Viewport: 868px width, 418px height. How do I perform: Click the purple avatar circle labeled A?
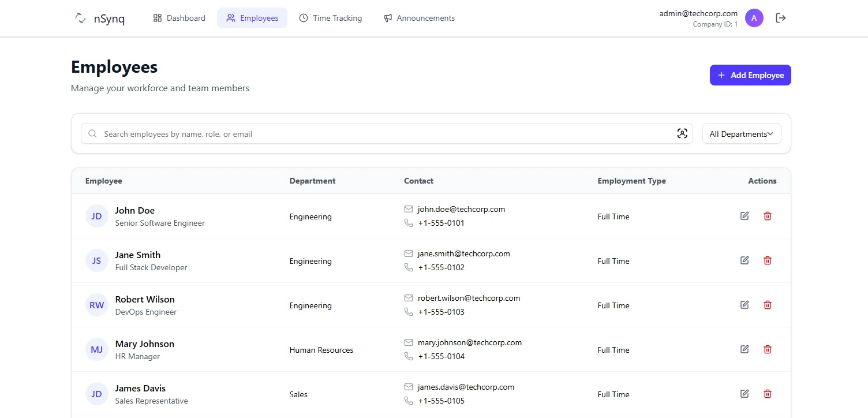click(754, 18)
